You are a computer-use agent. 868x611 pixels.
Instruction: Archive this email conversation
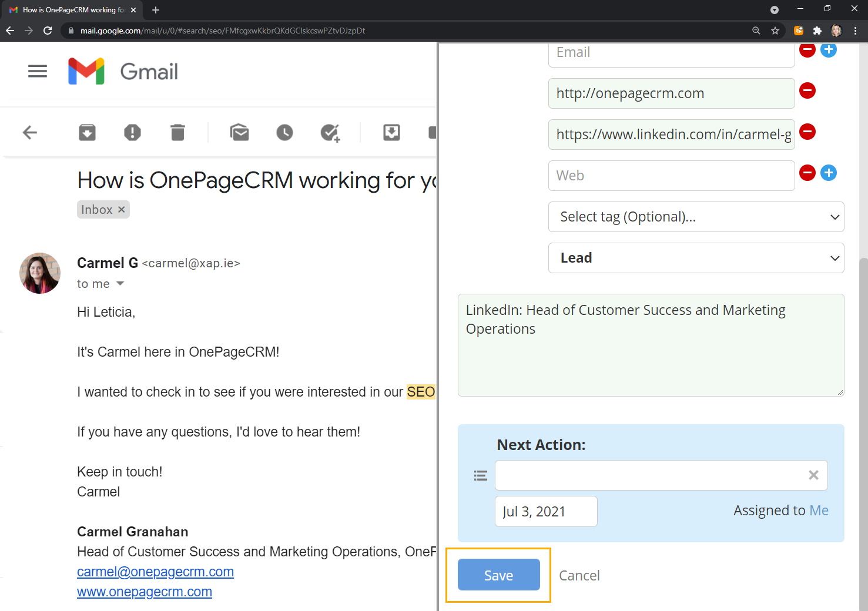click(87, 133)
